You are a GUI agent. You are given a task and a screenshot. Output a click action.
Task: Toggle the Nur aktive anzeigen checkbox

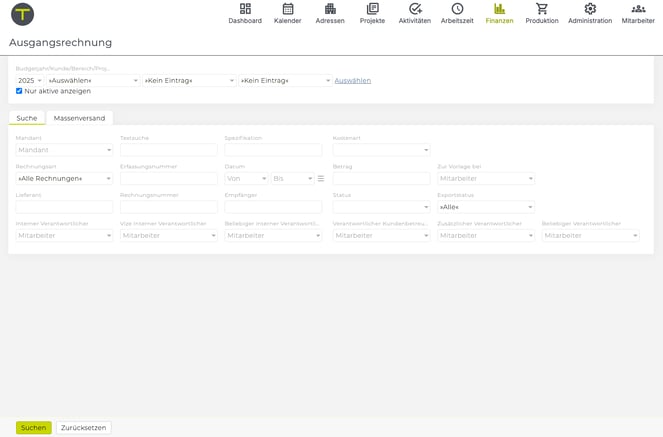click(19, 91)
